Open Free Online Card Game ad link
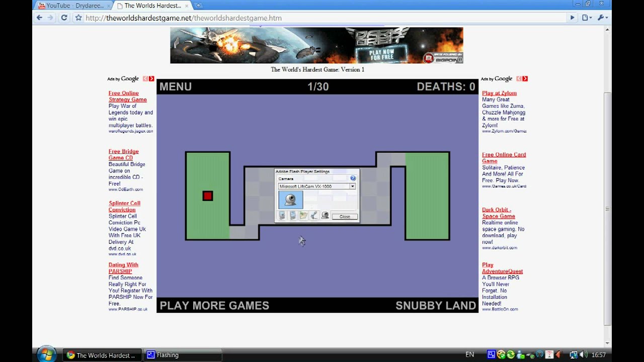This screenshot has height=362, width=644. pyautogui.click(x=504, y=157)
